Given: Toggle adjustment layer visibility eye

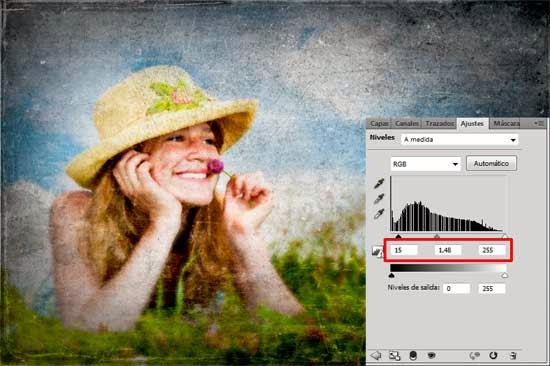Looking at the screenshot, I should pos(432,355).
